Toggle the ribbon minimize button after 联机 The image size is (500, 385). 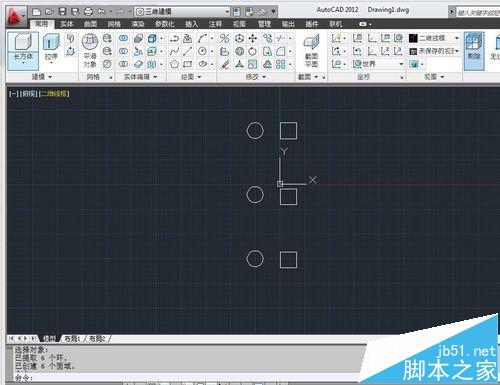click(364, 24)
